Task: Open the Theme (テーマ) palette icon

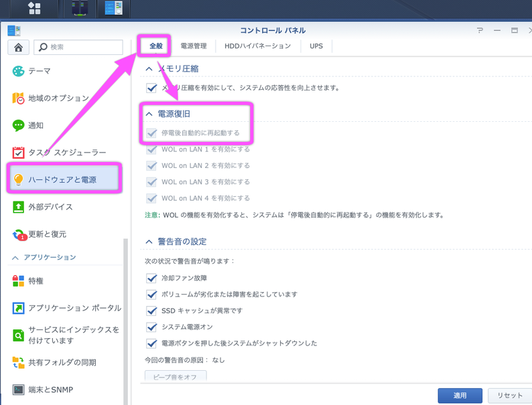Action: point(18,71)
